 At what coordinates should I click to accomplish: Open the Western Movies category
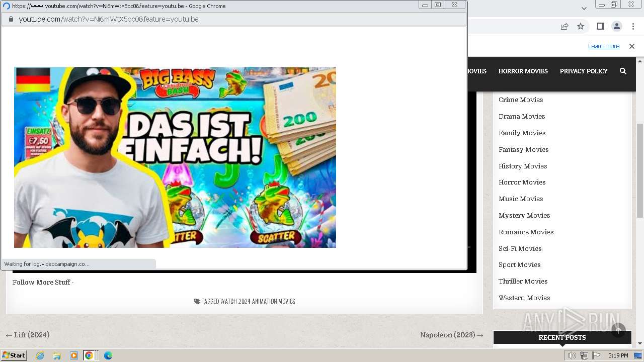(524, 298)
